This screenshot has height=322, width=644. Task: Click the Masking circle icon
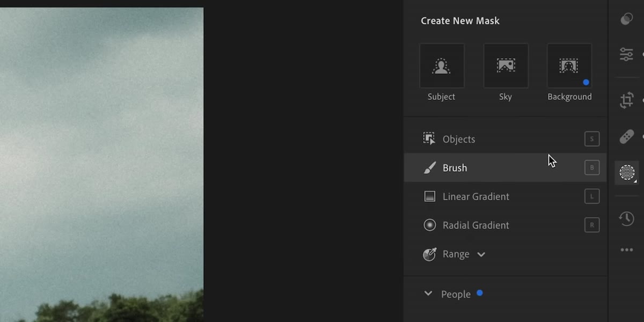(627, 173)
